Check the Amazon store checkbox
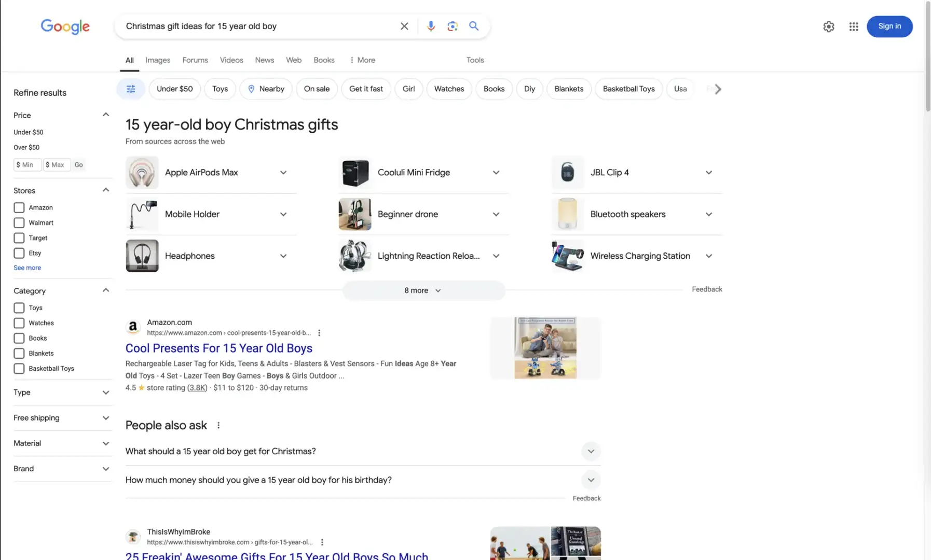The height and width of the screenshot is (560, 931). (x=19, y=207)
